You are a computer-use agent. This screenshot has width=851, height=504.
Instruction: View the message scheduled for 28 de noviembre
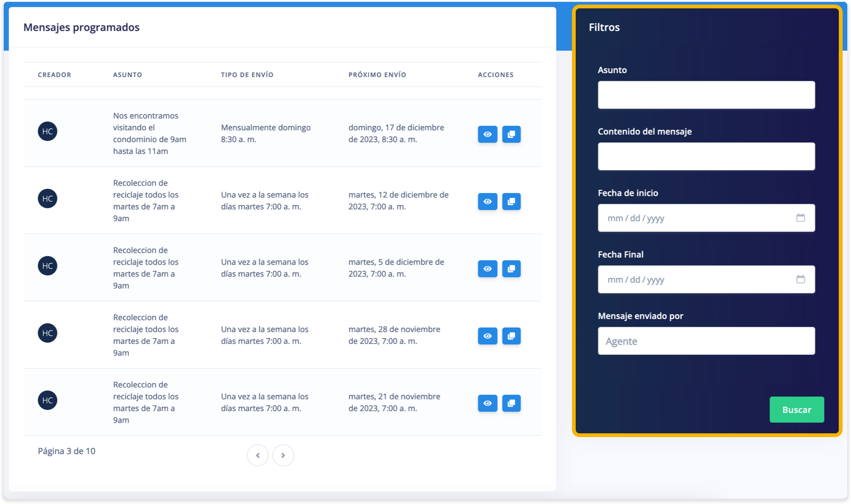click(487, 336)
